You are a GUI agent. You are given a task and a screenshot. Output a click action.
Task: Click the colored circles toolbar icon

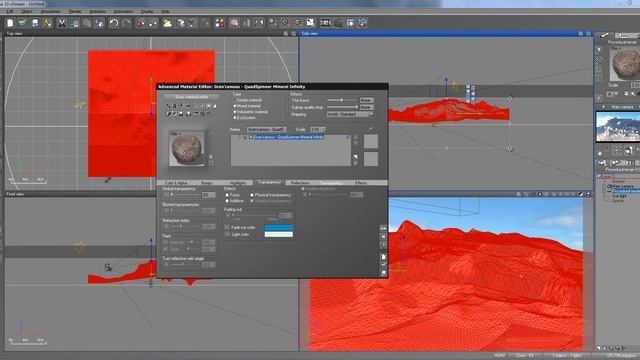click(x=220, y=23)
